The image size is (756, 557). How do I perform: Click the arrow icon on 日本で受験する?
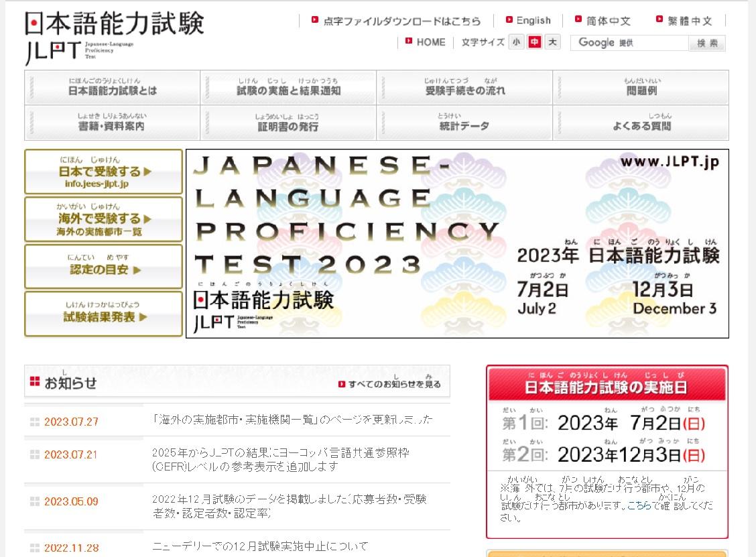[147, 171]
